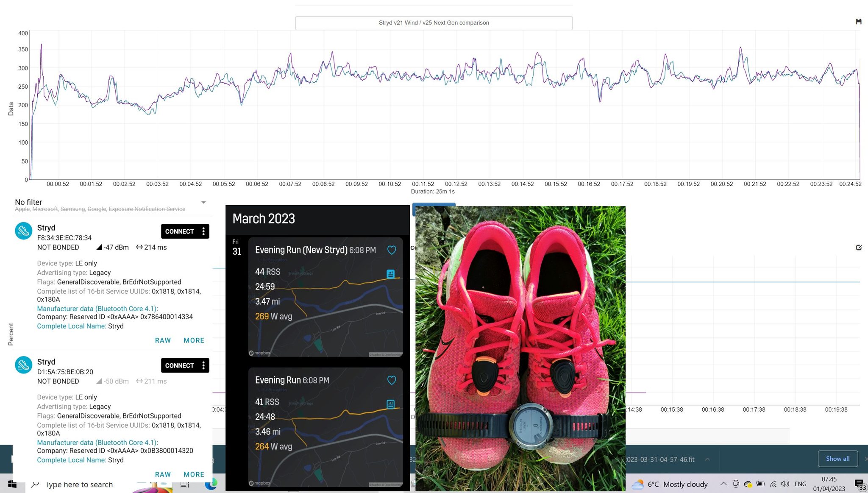
Task: Click the '214 ms' advertising interval
Action: [151, 247]
